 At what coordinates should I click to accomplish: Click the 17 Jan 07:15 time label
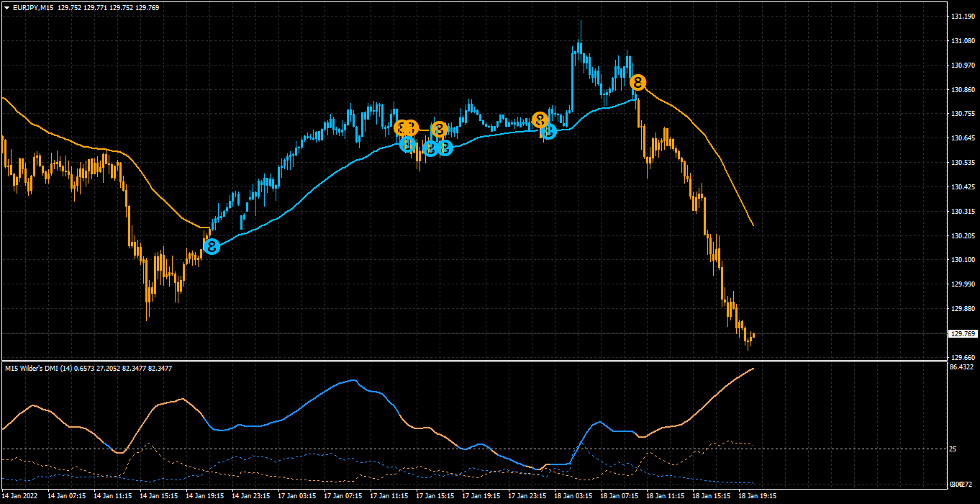343,496
